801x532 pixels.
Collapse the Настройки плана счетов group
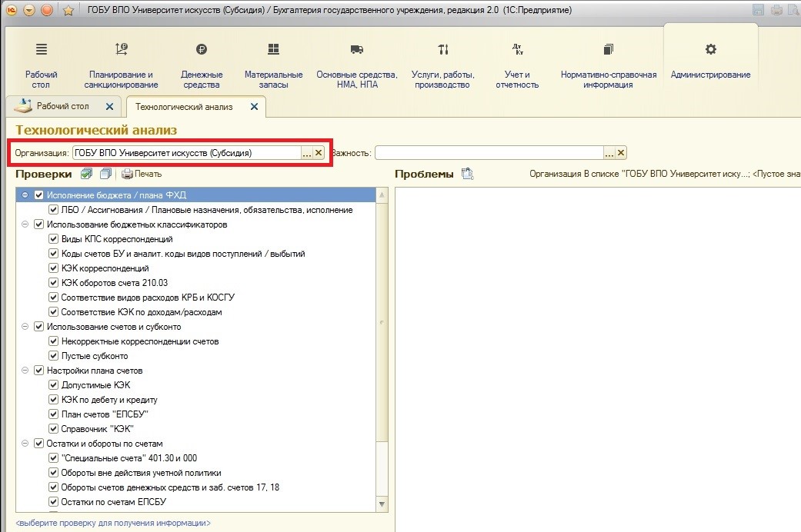click(26, 371)
